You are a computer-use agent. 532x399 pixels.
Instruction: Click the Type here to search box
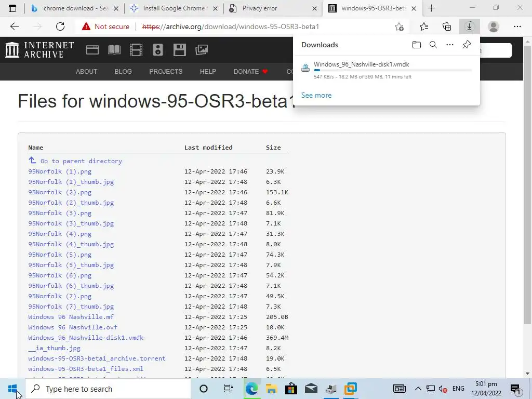click(x=109, y=389)
